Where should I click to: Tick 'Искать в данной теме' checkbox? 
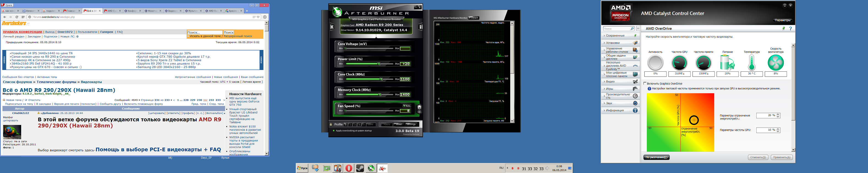point(189,36)
